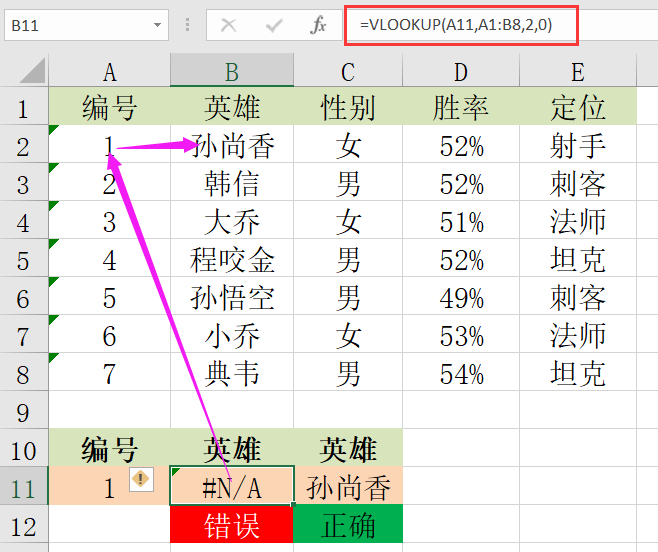Select column C header
This screenshot has height=552, width=658.
click(x=348, y=71)
